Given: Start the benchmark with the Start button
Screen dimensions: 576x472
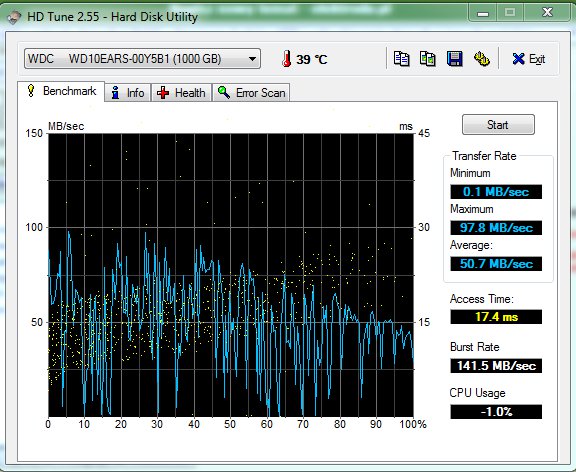Looking at the screenshot, I should tap(498, 125).
